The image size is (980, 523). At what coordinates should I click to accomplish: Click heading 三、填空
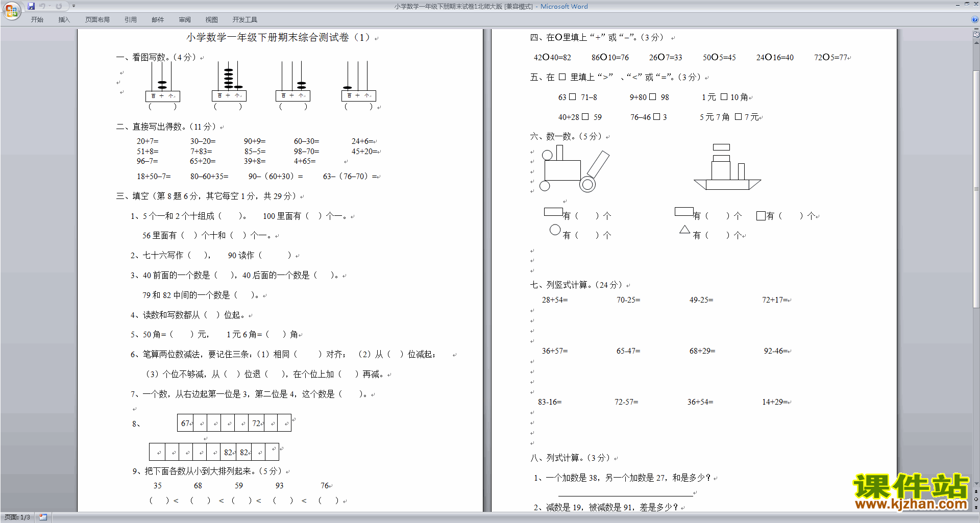coord(134,196)
